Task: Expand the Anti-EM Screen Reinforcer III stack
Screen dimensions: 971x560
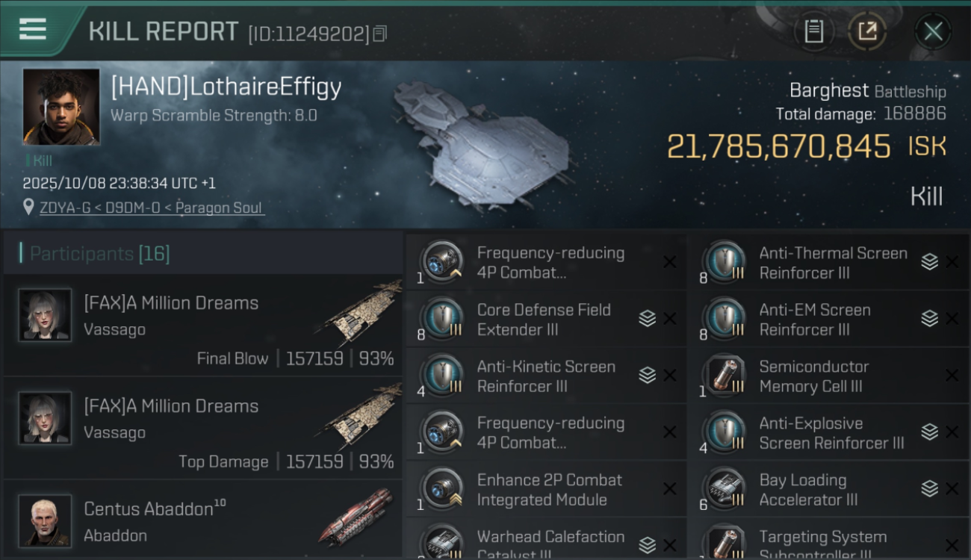Action: (x=929, y=319)
